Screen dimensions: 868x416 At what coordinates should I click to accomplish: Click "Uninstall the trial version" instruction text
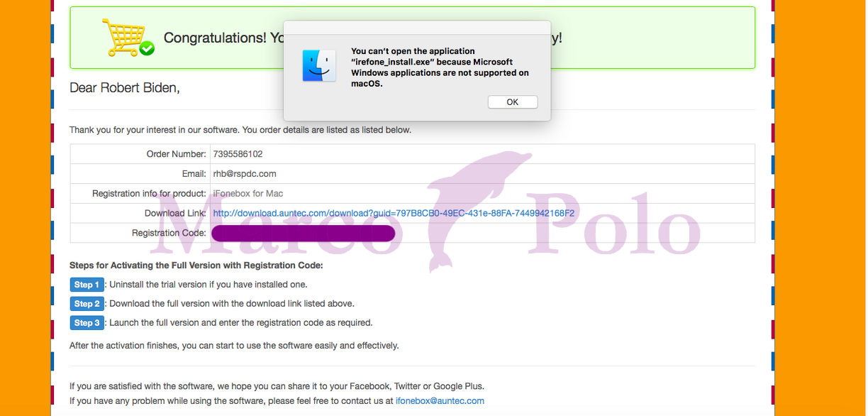(208, 285)
